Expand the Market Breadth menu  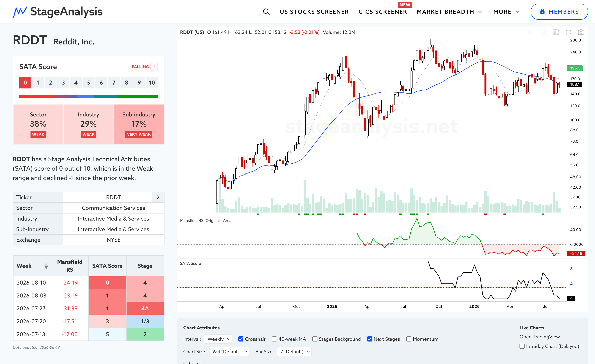(x=449, y=12)
